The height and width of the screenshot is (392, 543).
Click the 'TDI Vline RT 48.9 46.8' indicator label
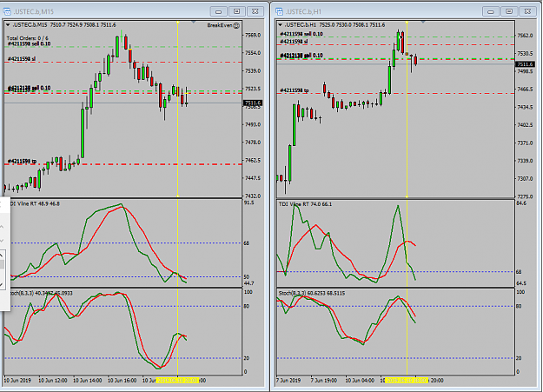pyautogui.click(x=34, y=203)
